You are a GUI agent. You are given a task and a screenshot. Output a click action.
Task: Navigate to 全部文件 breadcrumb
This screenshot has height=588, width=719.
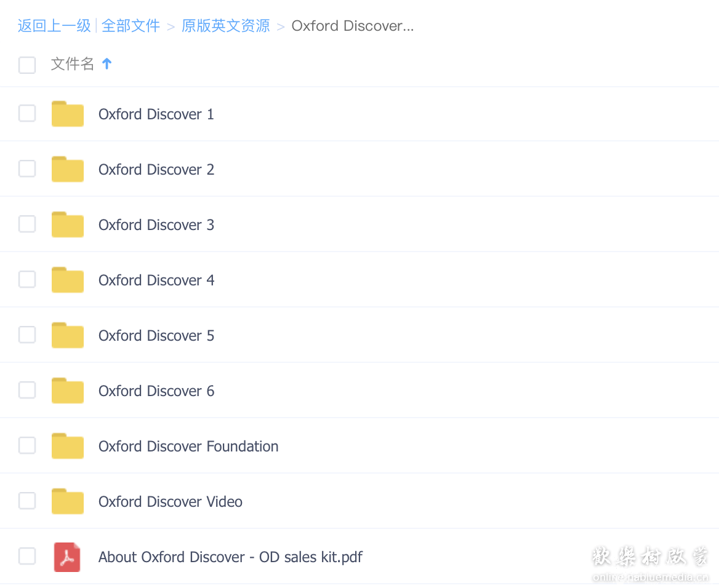[x=131, y=26]
